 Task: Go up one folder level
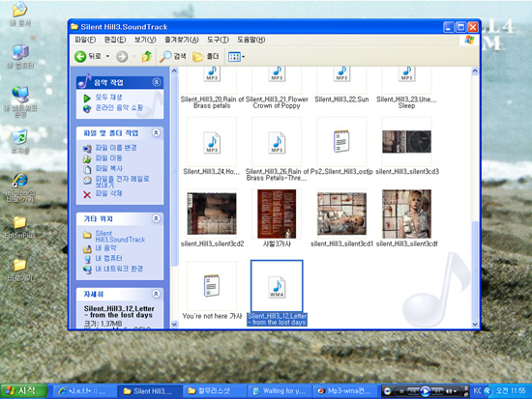tap(147, 56)
